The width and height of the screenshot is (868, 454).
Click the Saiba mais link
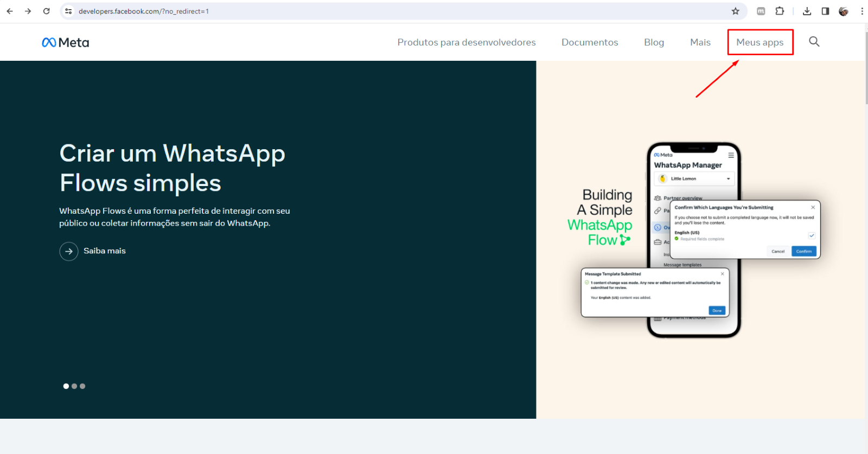(105, 251)
